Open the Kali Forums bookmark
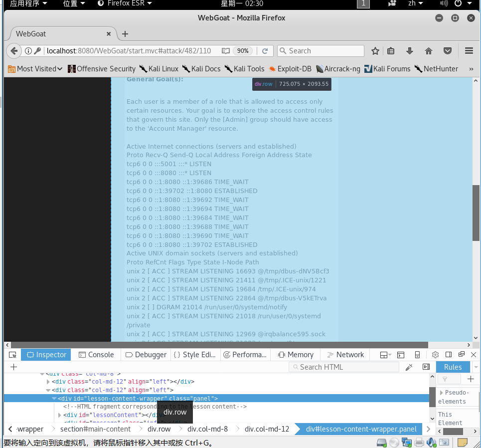 [x=387, y=69]
